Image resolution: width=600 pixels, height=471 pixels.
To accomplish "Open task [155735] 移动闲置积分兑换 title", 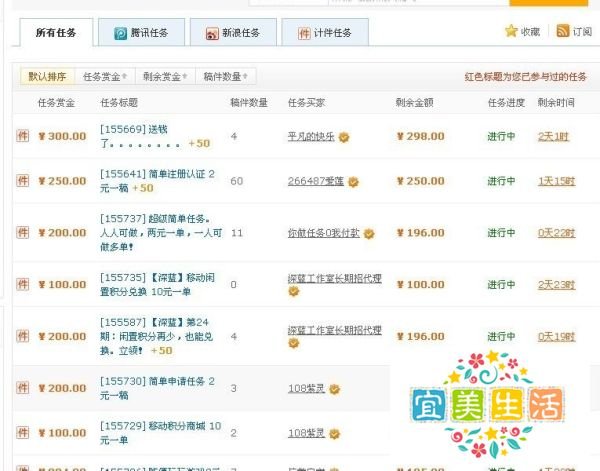I will pyautogui.click(x=157, y=284).
